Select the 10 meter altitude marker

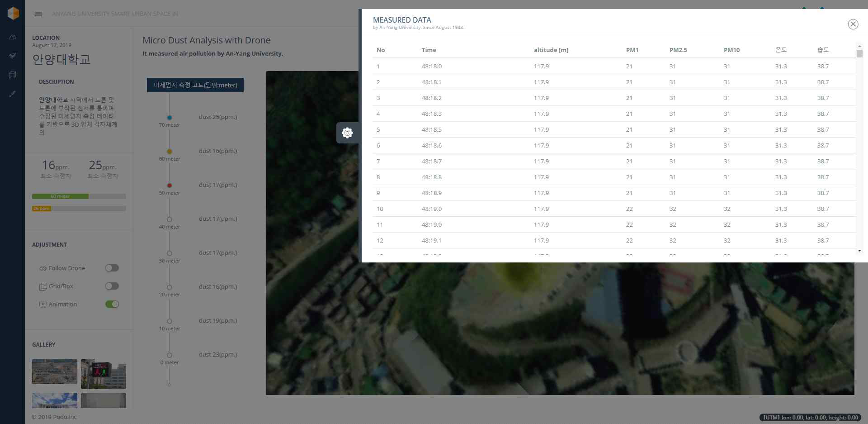(170, 321)
